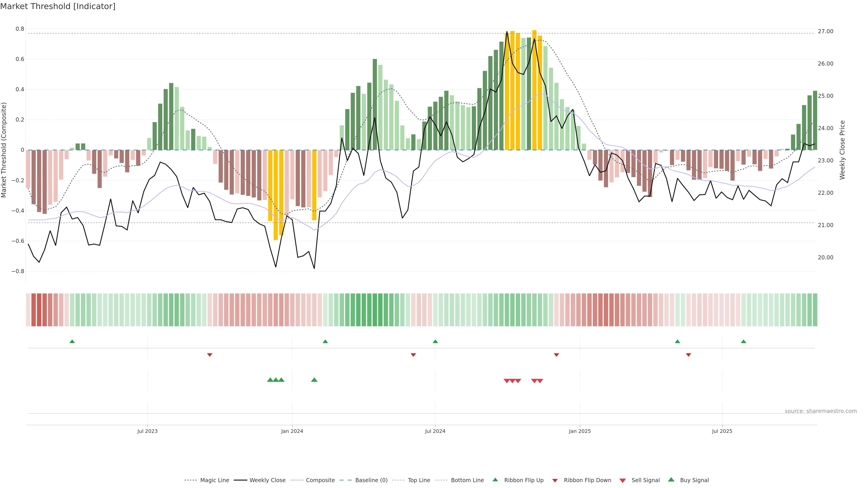Click the last red ribbon flip down marker near Jul 2025
The height and width of the screenshot is (488, 868).
coord(688,355)
